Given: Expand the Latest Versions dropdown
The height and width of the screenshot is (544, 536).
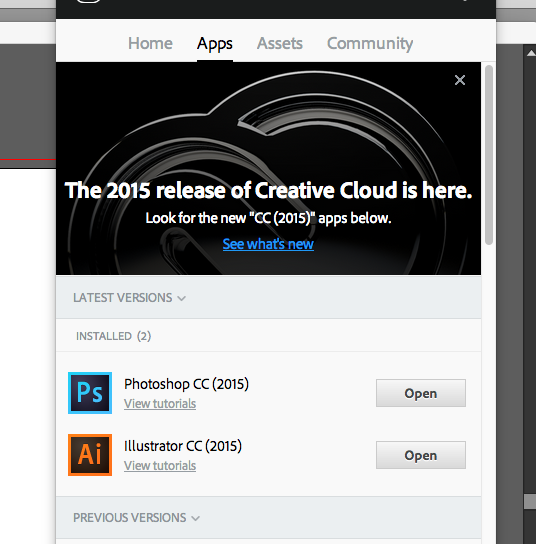Looking at the screenshot, I should pyautogui.click(x=129, y=298).
